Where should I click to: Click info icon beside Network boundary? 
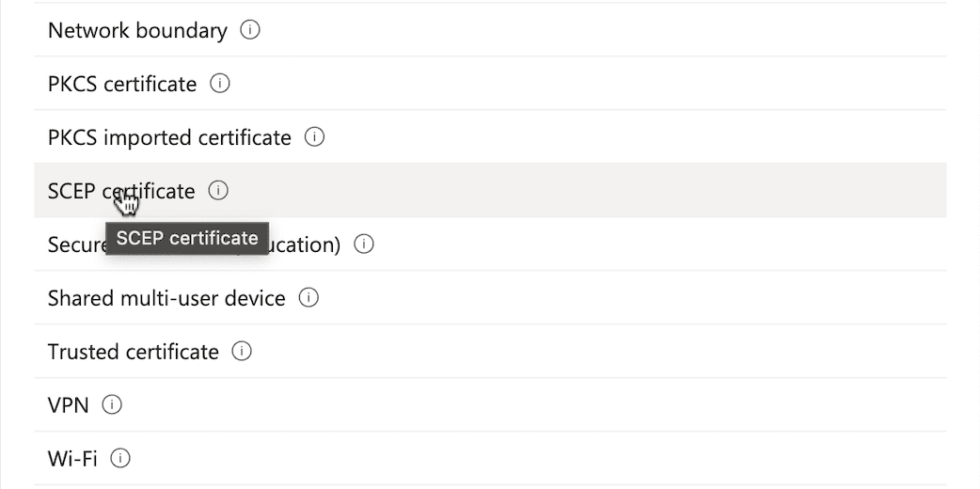[x=250, y=30]
